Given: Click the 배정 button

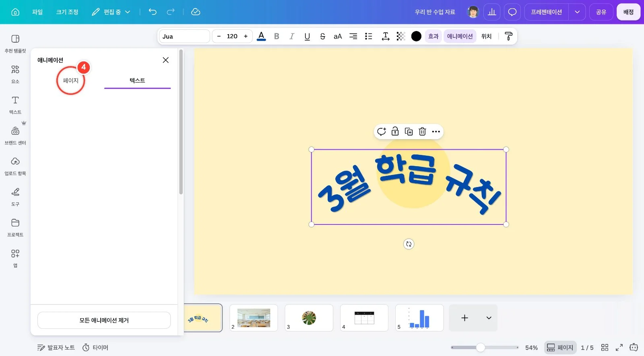Looking at the screenshot, I should click(x=628, y=12).
